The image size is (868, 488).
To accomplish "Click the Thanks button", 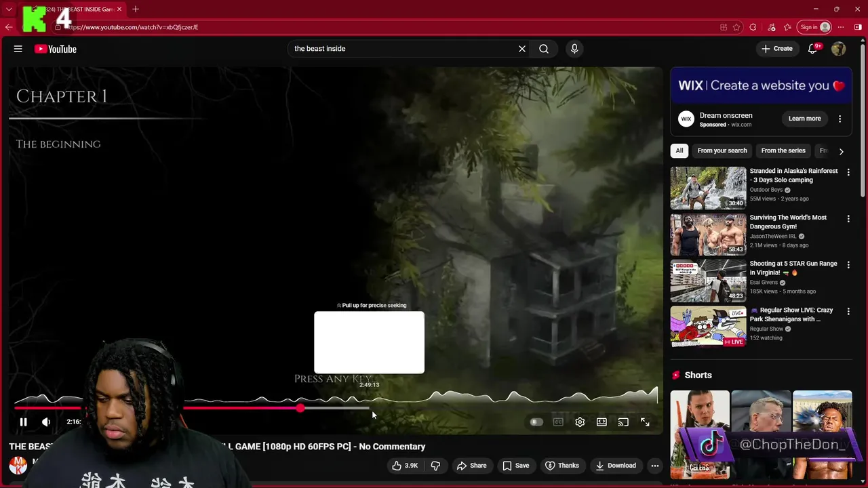I will pyautogui.click(x=562, y=466).
